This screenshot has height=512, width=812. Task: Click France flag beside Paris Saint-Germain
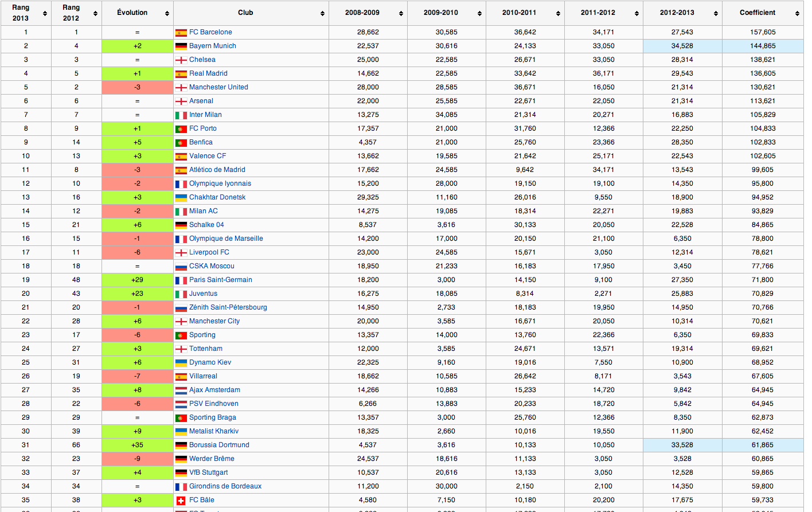pos(181,280)
